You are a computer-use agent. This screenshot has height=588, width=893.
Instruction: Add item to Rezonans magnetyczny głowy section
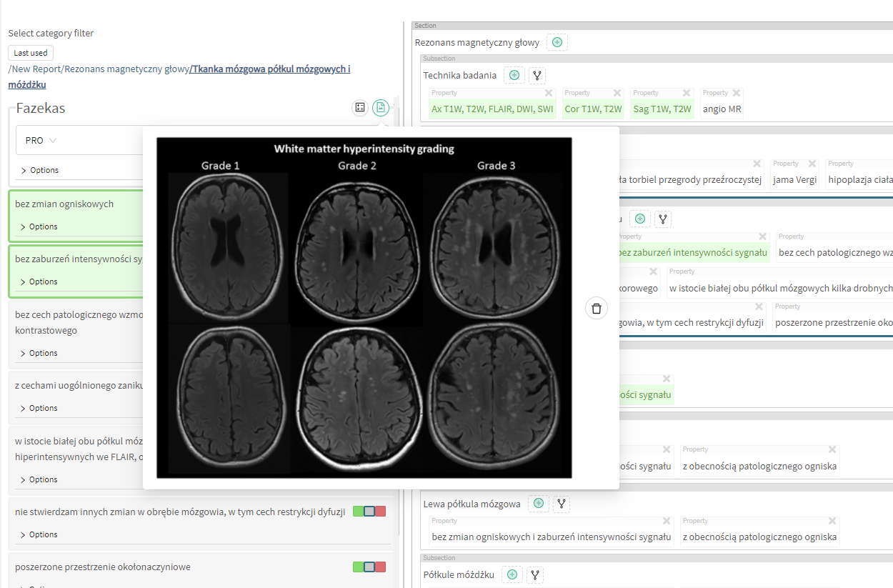coord(557,42)
